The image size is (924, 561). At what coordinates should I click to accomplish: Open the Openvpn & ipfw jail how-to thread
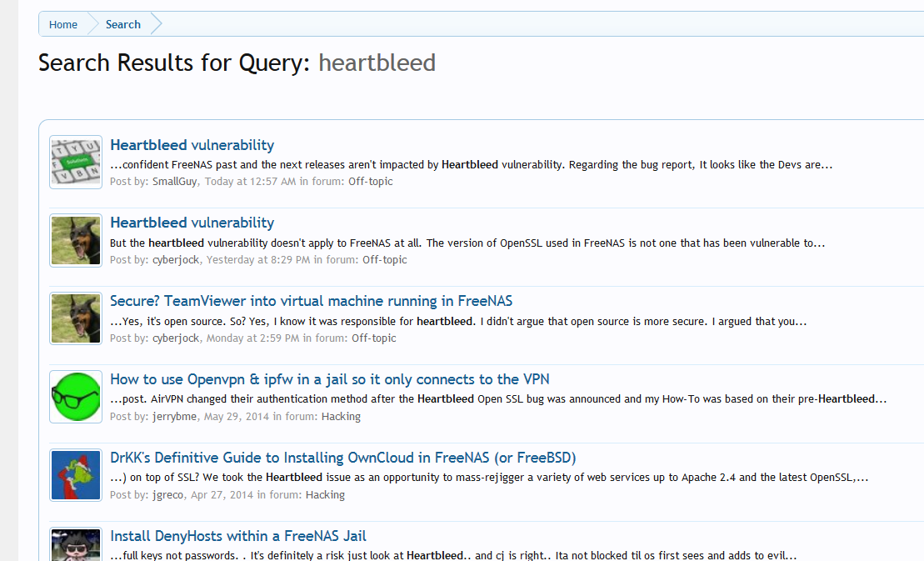click(x=330, y=379)
